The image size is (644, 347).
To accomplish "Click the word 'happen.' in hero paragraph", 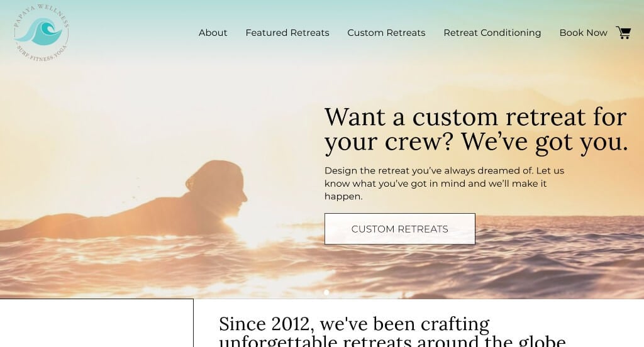I will click(343, 197).
